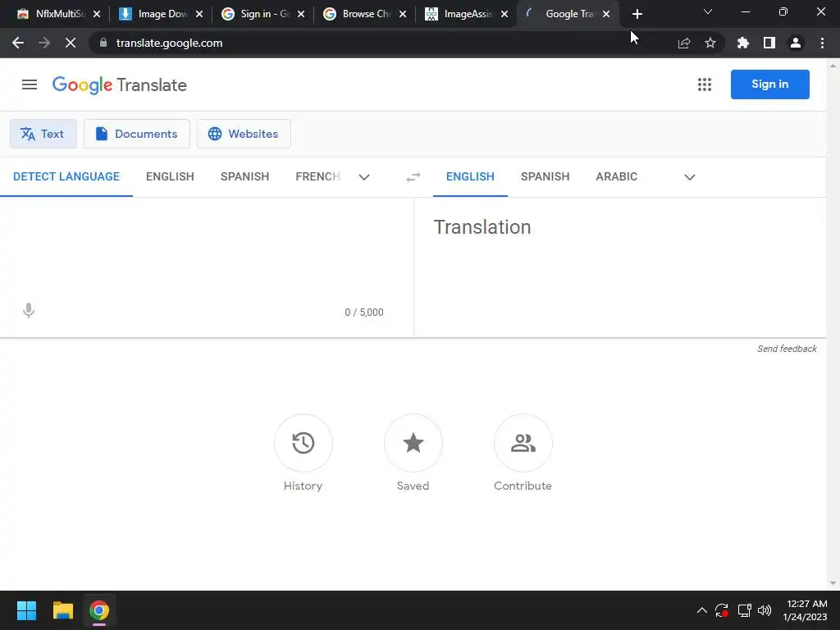Switch to ImageAssis browser tab
The height and width of the screenshot is (630, 840).
point(459,15)
